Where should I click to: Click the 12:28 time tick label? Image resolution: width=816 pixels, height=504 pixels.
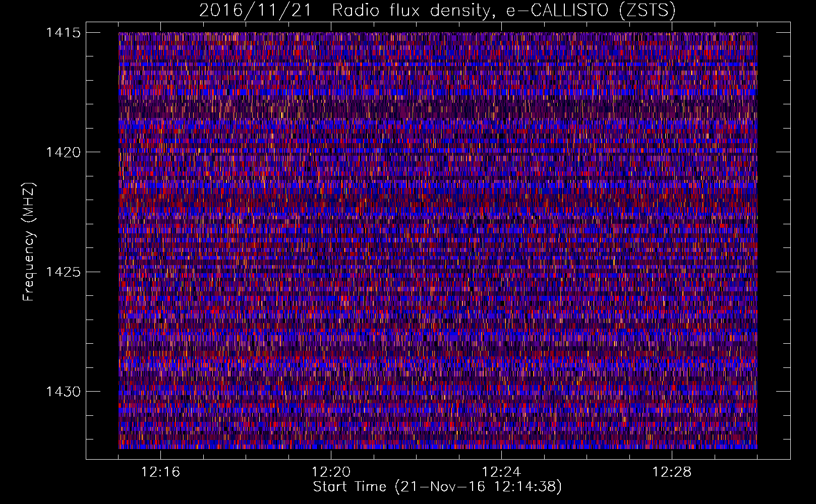tap(672, 472)
